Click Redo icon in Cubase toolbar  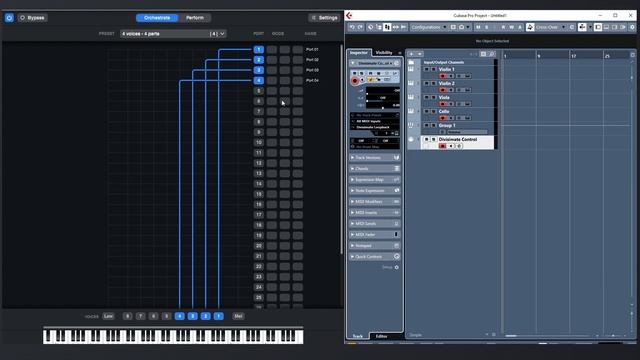pos(360,27)
